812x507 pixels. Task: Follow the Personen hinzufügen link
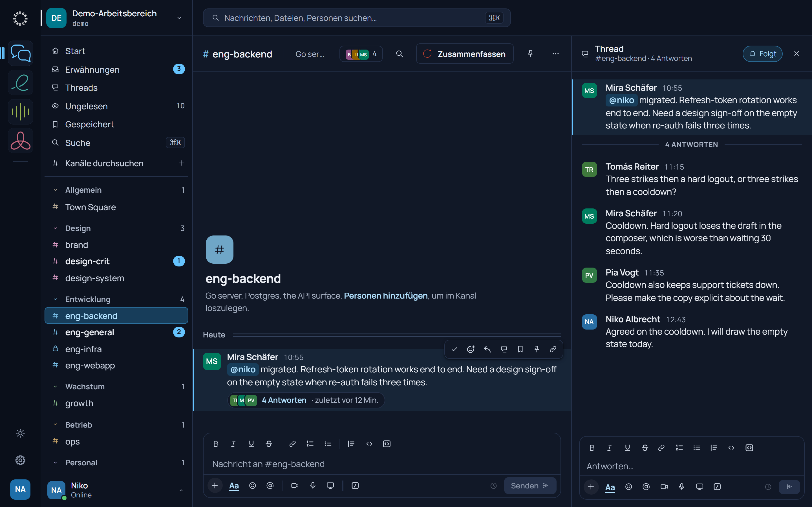(x=385, y=296)
